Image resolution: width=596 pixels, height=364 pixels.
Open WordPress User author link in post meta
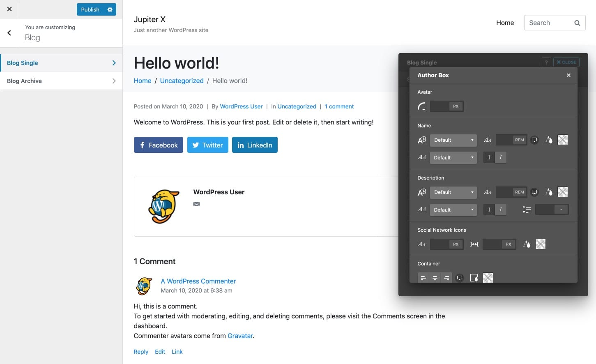coord(241,106)
